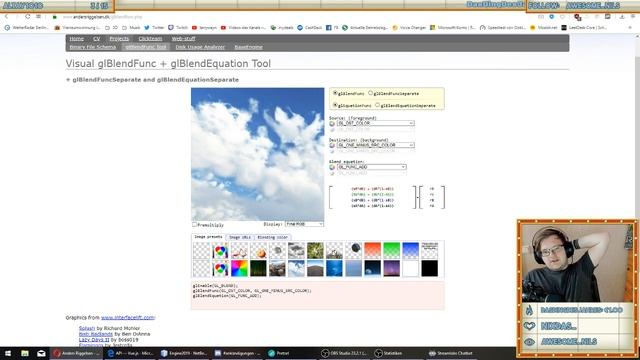The height and width of the screenshot is (360, 640).
Task: Open the Mail taskbar icon
Action: click(x=41, y=353)
